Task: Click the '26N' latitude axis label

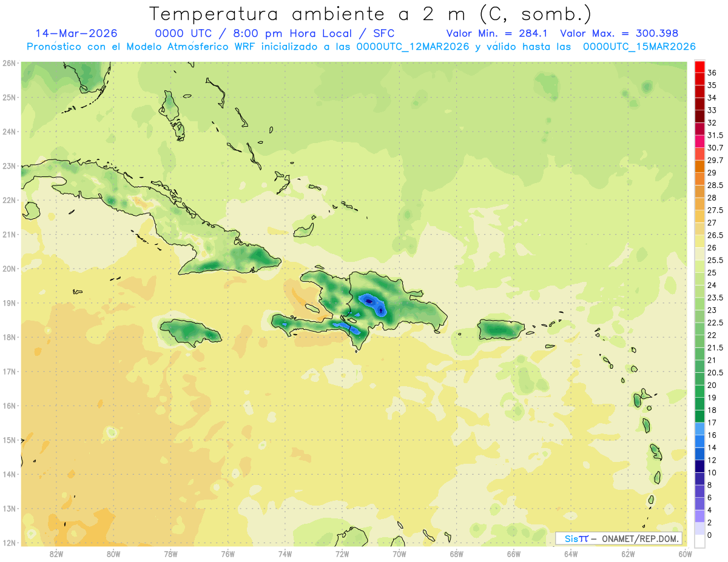Action: [x=9, y=63]
